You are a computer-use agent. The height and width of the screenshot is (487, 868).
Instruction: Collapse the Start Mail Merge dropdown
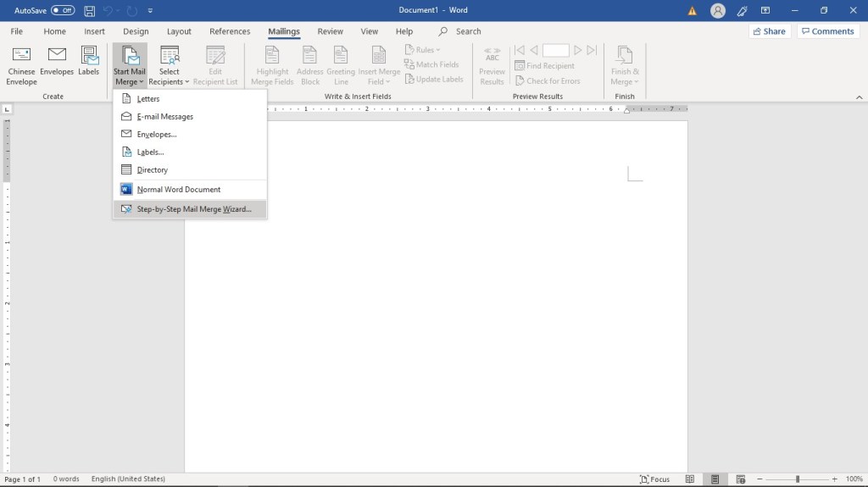[130, 66]
